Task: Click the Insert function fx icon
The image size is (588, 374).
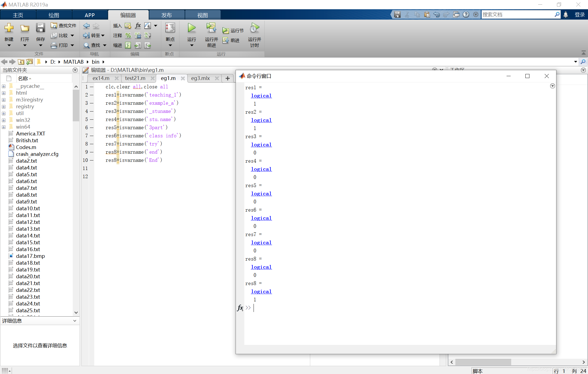Action: [138, 26]
